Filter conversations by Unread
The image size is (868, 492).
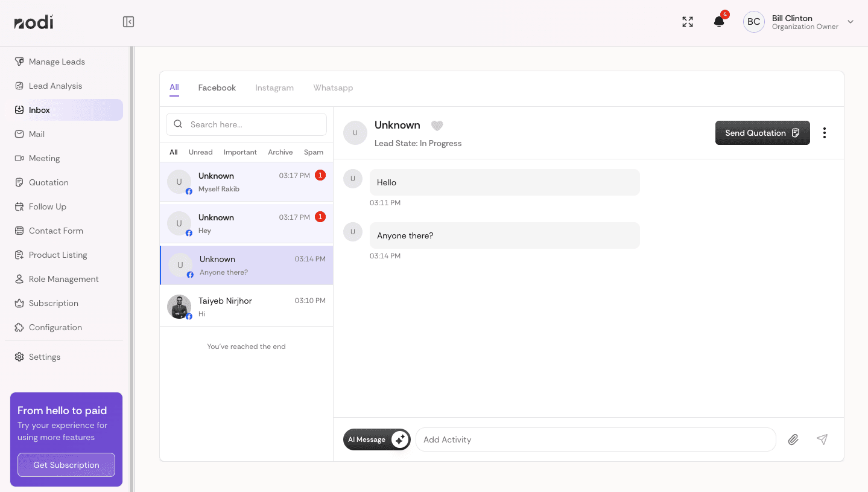(200, 152)
